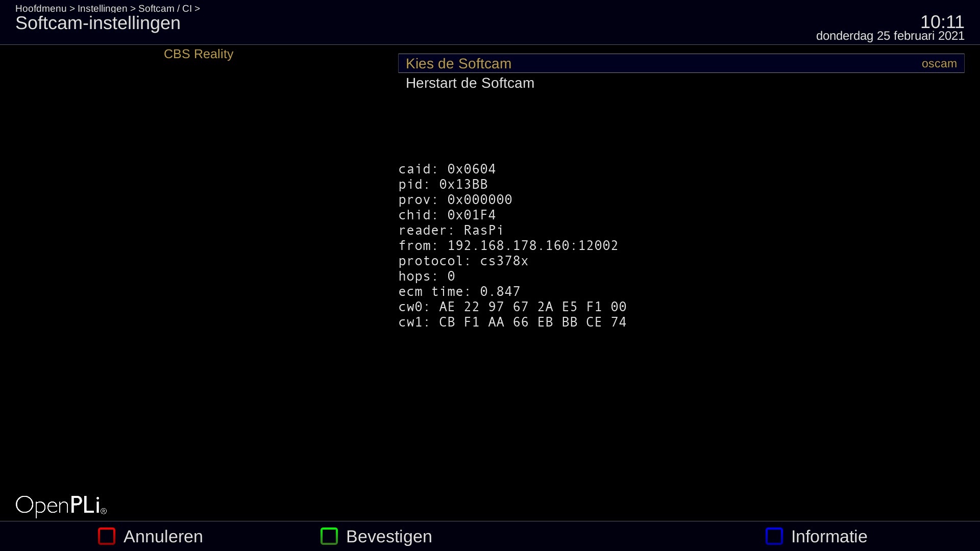The width and height of the screenshot is (980, 551).
Task: Click the red Annuleren key icon
Action: tap(107, 536)
